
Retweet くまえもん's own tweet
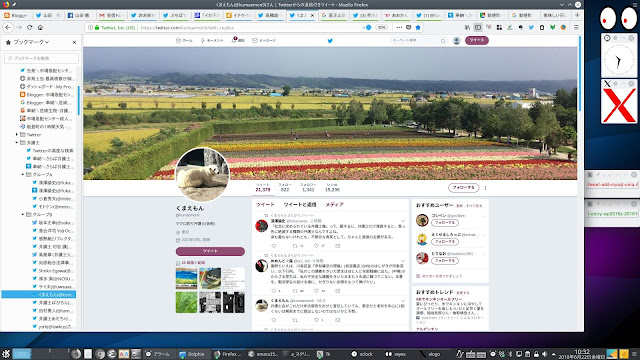(295, 320)
